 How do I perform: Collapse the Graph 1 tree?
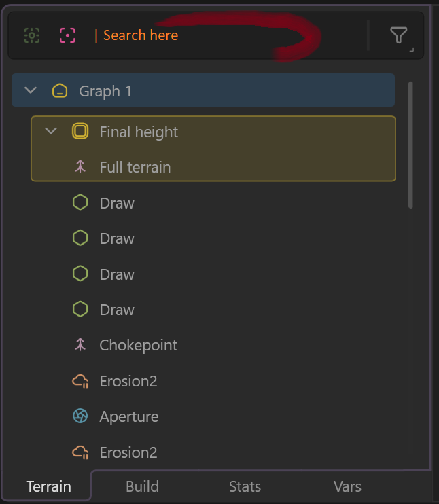(30, 91)
